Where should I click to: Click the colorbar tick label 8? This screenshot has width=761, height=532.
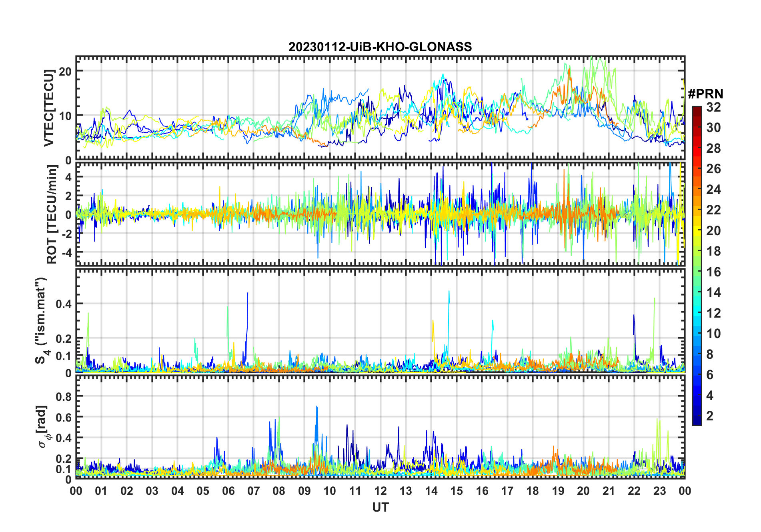[x=710, y=354]
